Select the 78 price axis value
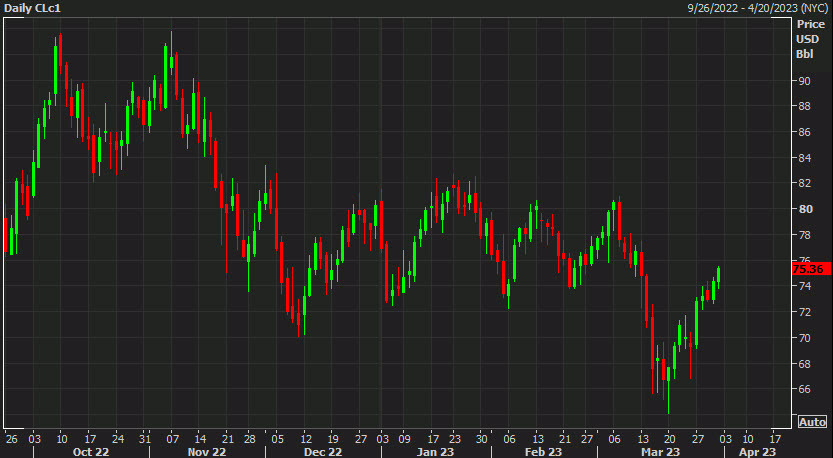Viewport: 833px width, 458px height. click(805, 235)
